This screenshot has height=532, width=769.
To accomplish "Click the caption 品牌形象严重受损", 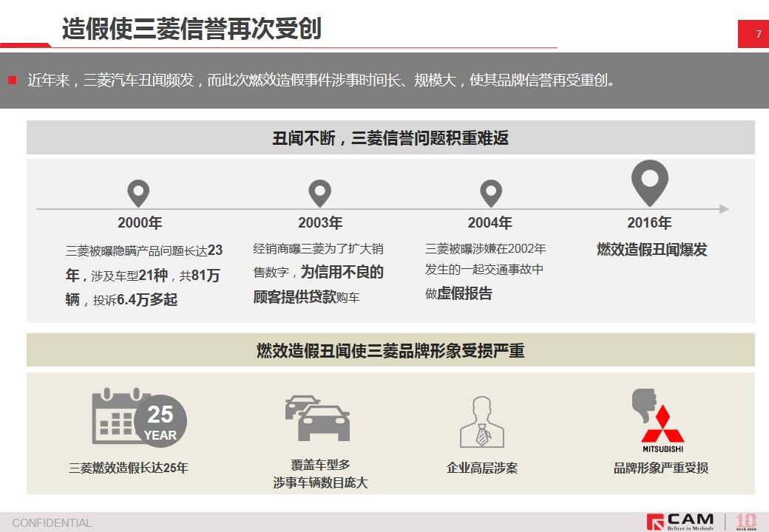I will (x=660, y=468).
